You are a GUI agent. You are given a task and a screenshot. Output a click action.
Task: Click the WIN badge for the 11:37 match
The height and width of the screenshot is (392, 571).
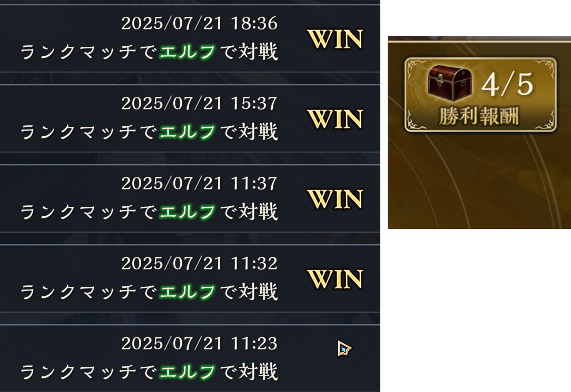[x=336, y=199]
